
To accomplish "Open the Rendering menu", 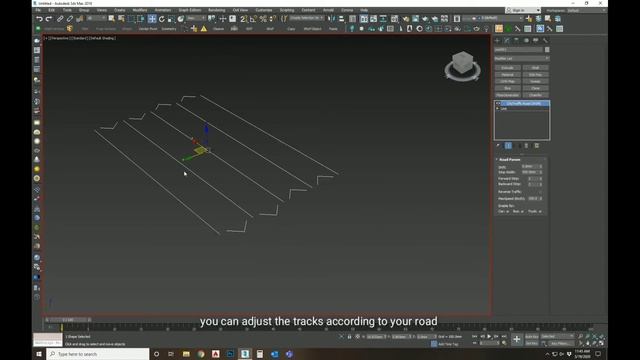I will [x=216, y=10].
